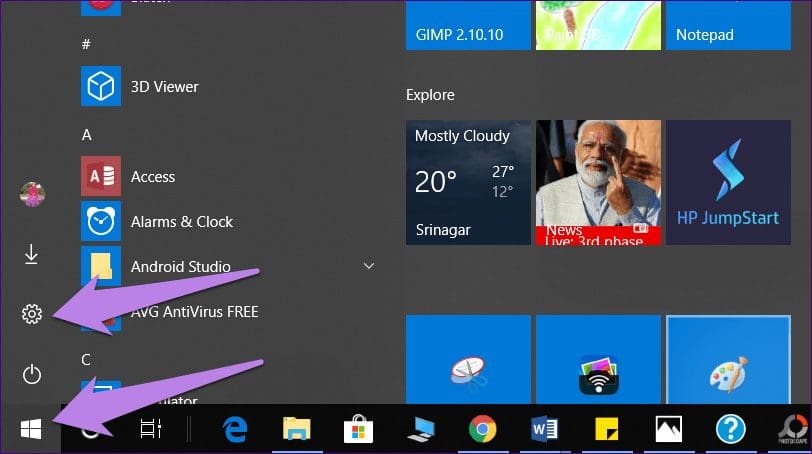The image size is (812, 454).
Task: Expand Android Studio folder chevron
Action: point(369,266)
